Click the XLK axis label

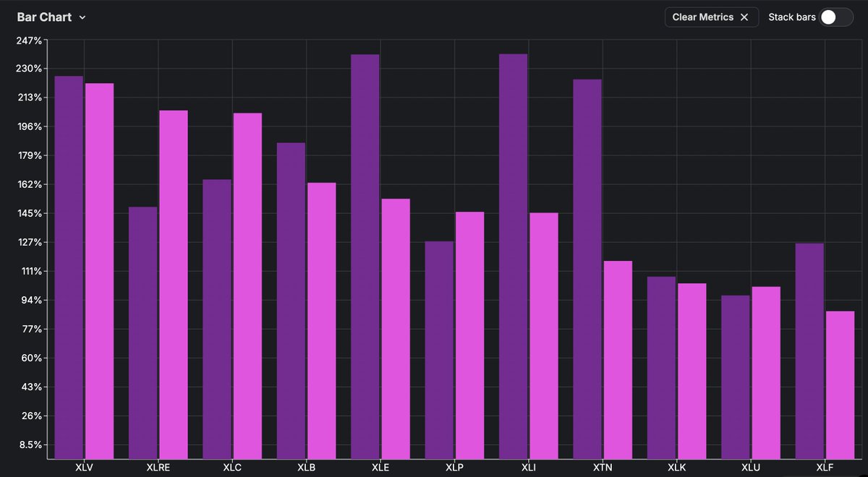[x=676, y=468]
